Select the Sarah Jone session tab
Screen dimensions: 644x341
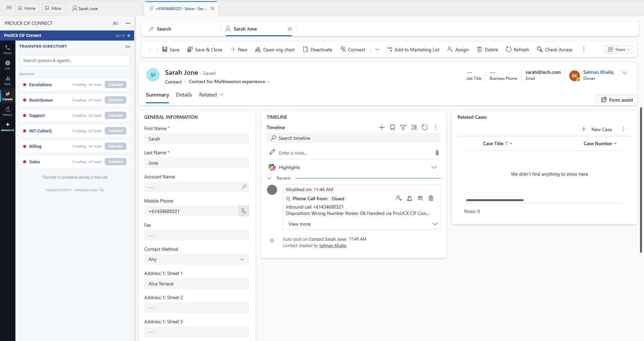pos(85,8)
